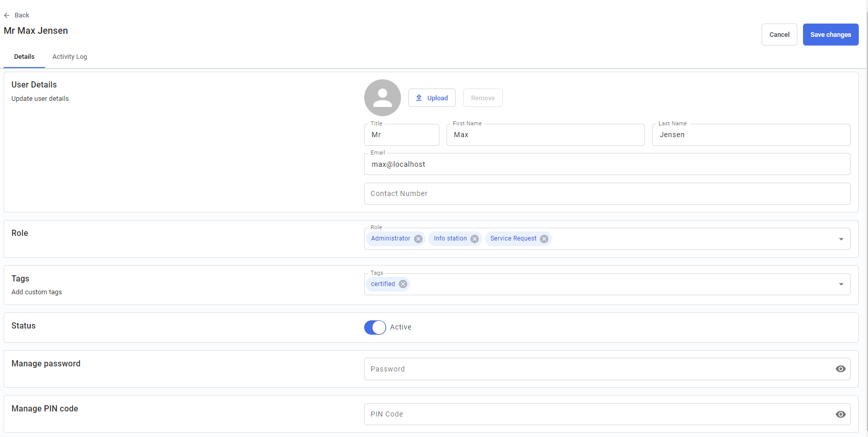Click the Mr Max Jensen heading
Image resolution: width=868 pixels, height=437 pixels.
[x=36, y=31]
